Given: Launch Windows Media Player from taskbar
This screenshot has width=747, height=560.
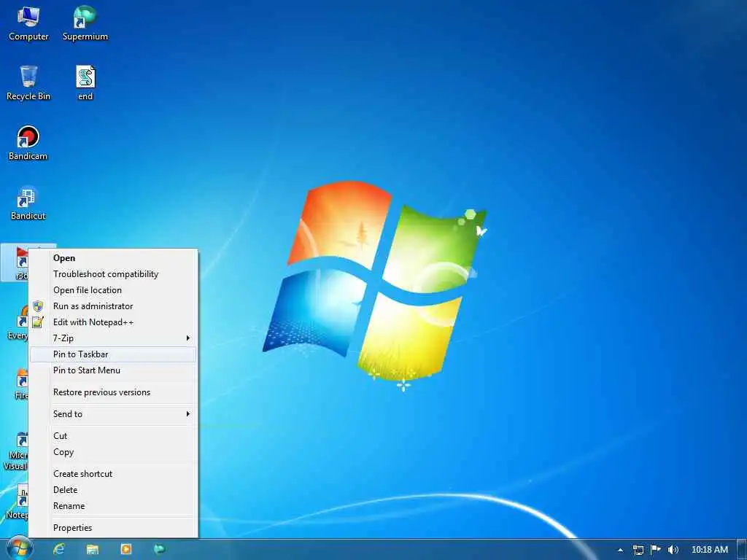Looking at the screenshot, I should coord(125,550).
